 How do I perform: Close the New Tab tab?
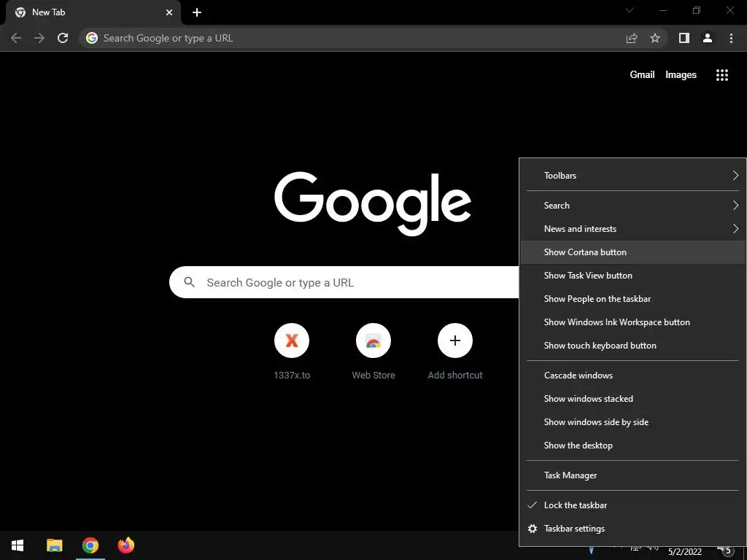(x=169, y=12)
